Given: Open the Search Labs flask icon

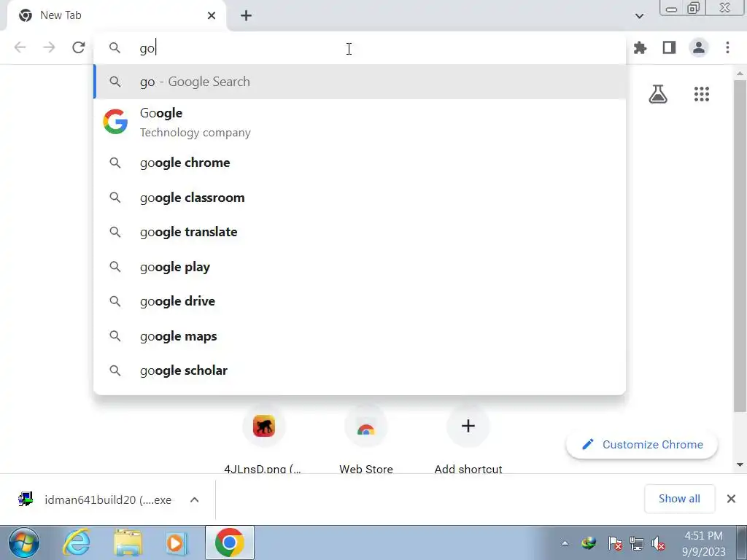Looking at the screenshot, I should point(658,94).
